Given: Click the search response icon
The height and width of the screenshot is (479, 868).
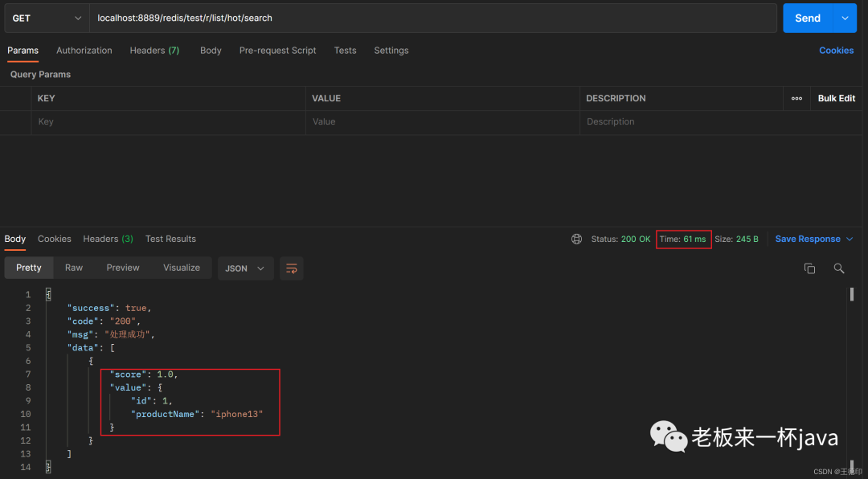Looking at the screenshot, I should pos(838,268).
